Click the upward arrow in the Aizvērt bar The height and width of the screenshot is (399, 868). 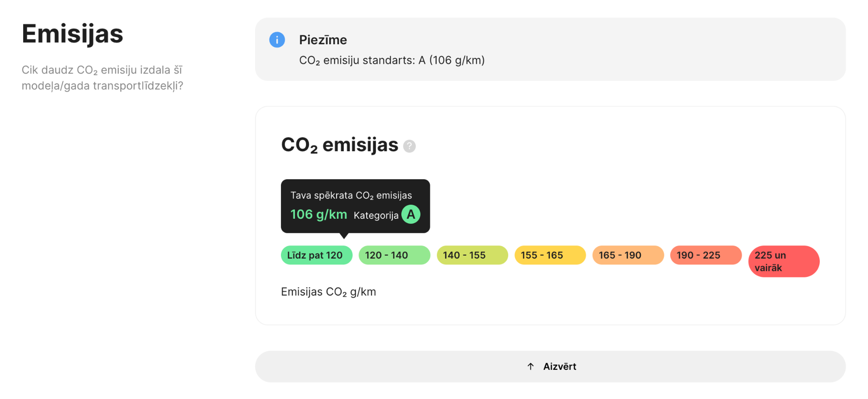coord(531,366)
